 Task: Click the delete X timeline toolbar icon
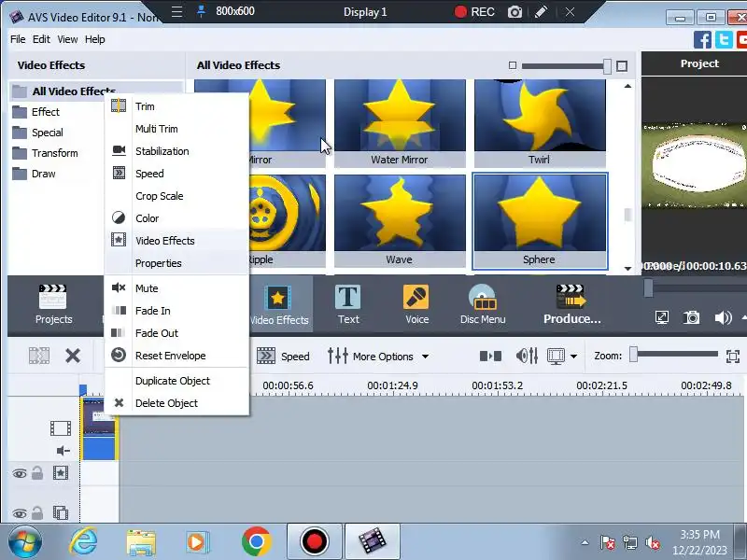coord(73,356)
